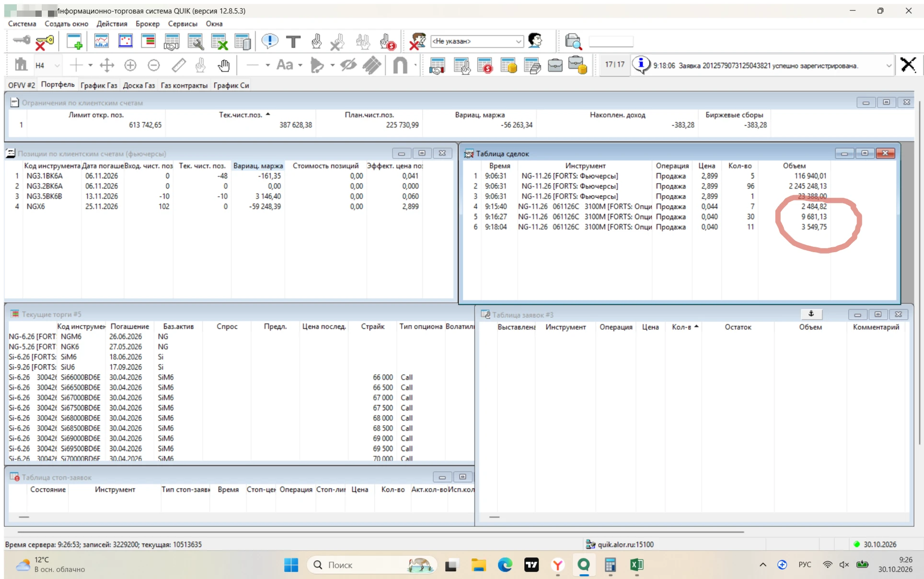Click the Объем column header in Таблица сделок

pyautogui.click(x=794, y=166)
